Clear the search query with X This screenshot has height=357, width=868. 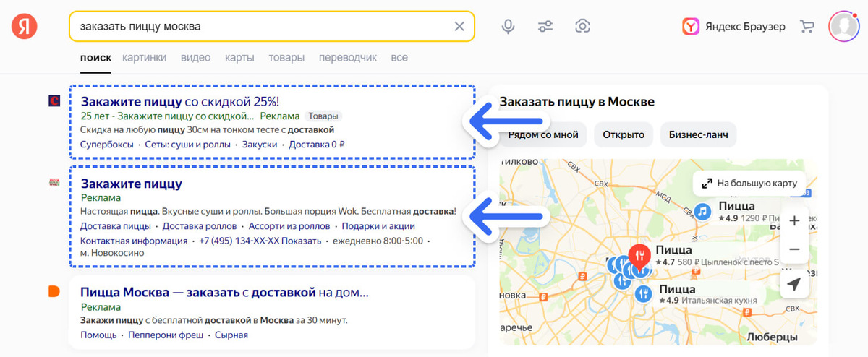tap(459, 27)
